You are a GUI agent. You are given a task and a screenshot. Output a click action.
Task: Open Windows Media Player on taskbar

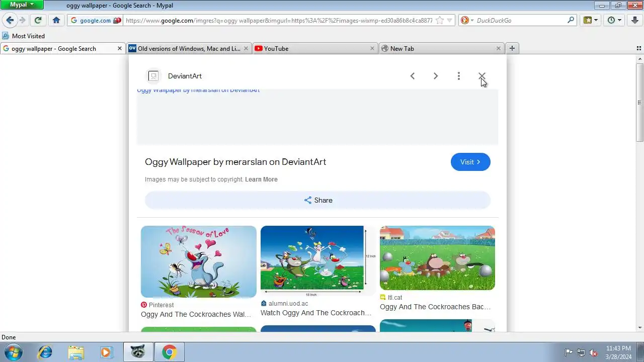click(106, 352)
